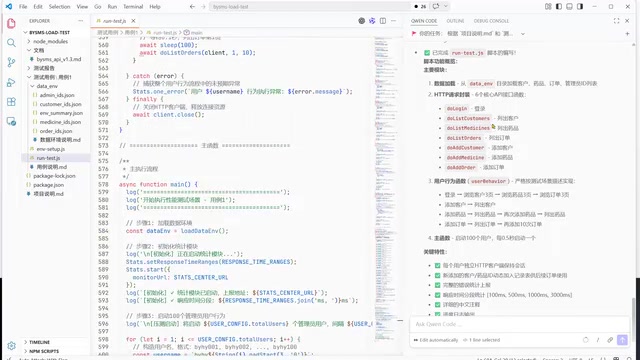Maximize the Qwen Code panel
This screenshot has height=360, width=640.
(616, 21)
